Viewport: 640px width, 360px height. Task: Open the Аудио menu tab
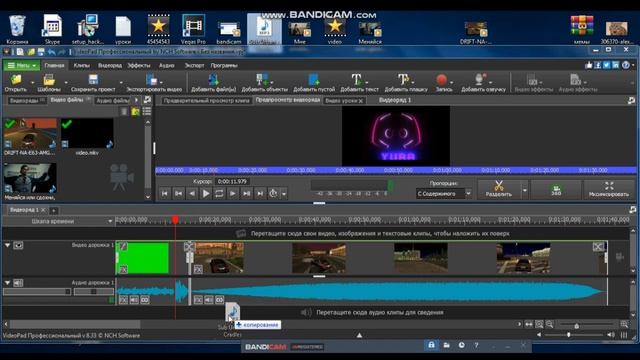[x=167, y=65]
